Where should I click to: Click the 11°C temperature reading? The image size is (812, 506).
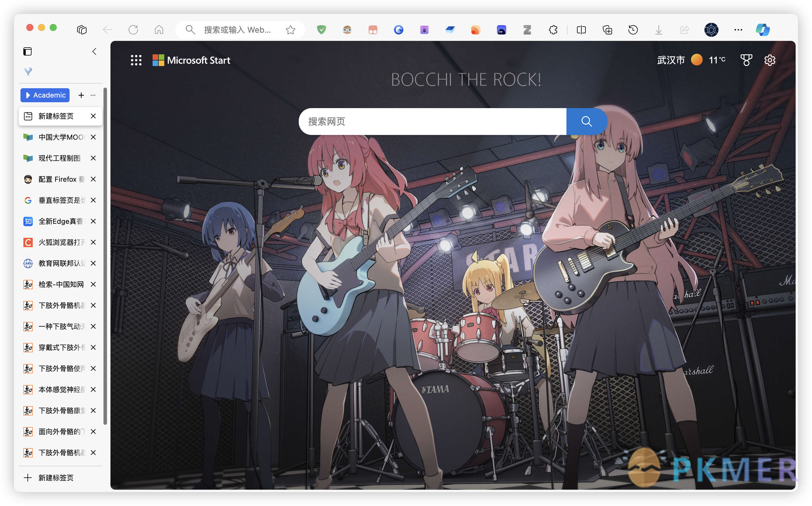point(717,60)
